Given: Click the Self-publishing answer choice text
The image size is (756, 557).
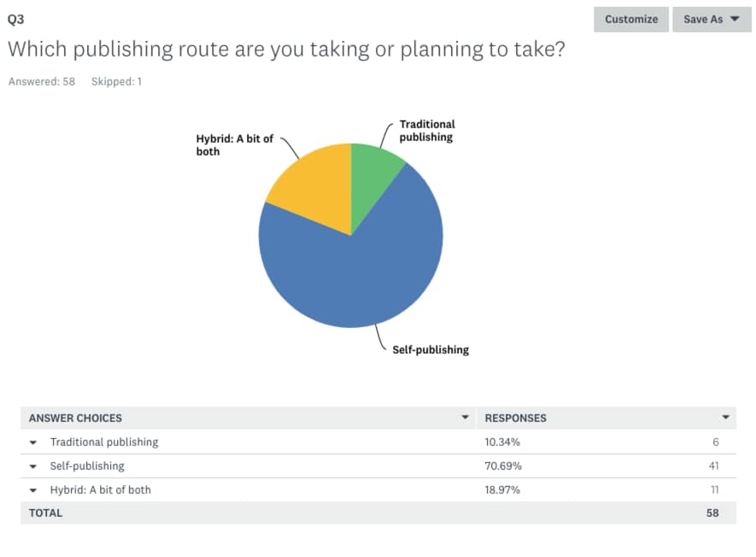Looking at the screenshot, I should 87,466.
